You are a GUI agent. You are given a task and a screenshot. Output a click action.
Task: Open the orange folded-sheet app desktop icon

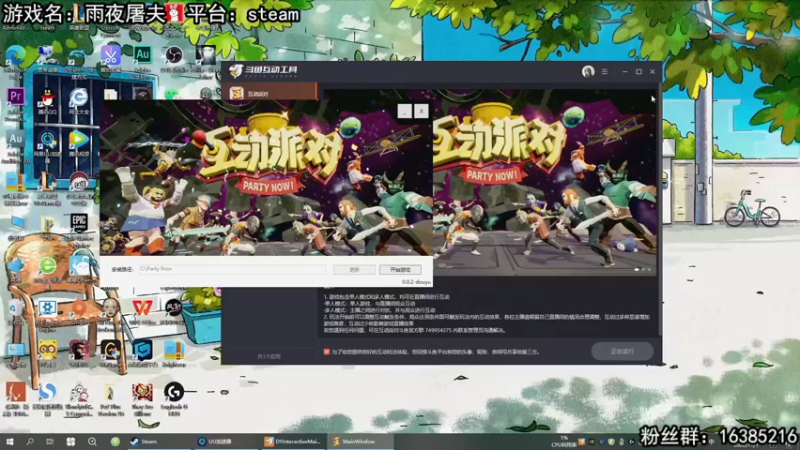pos(16,392)
